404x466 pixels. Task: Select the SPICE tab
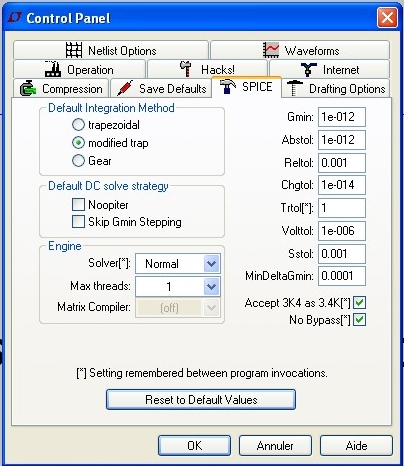246,87
